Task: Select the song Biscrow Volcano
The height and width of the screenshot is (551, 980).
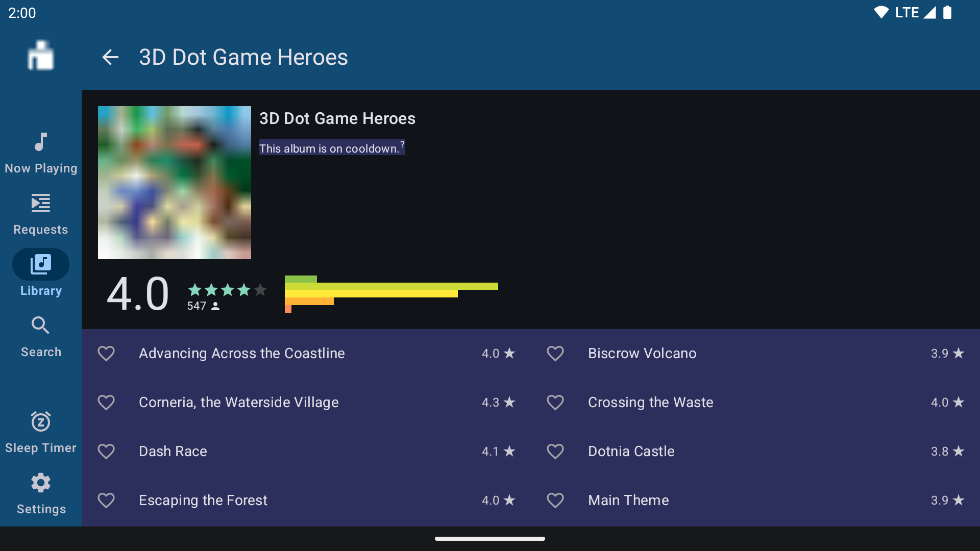Action: click(642, 353)
